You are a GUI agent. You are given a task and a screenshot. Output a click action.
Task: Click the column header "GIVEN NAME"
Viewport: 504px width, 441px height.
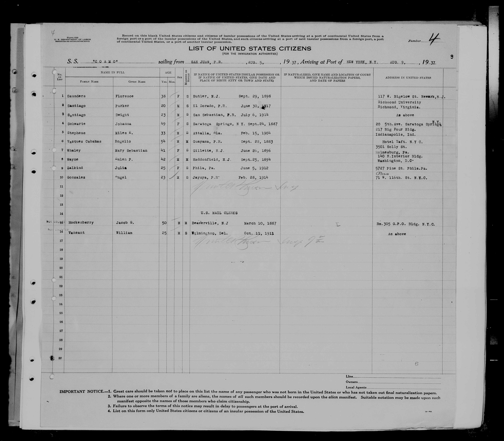click(137, 81)
